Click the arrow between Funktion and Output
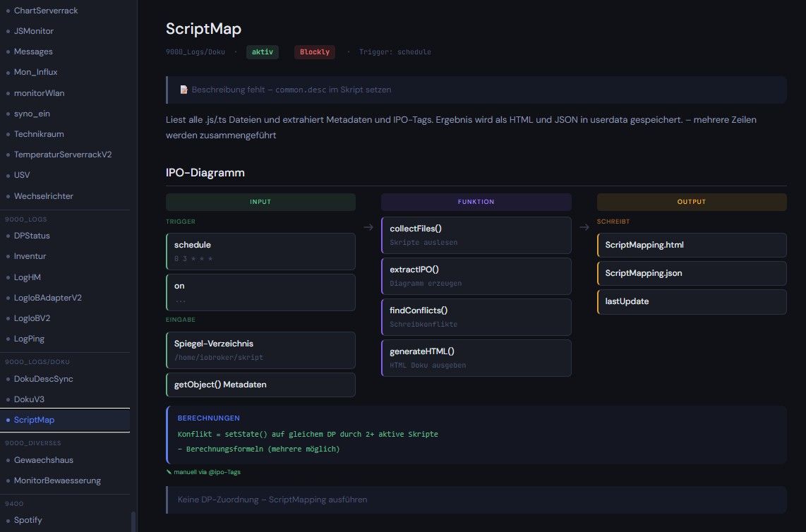The height and width of the screenshot is (532, 806). 584,227
